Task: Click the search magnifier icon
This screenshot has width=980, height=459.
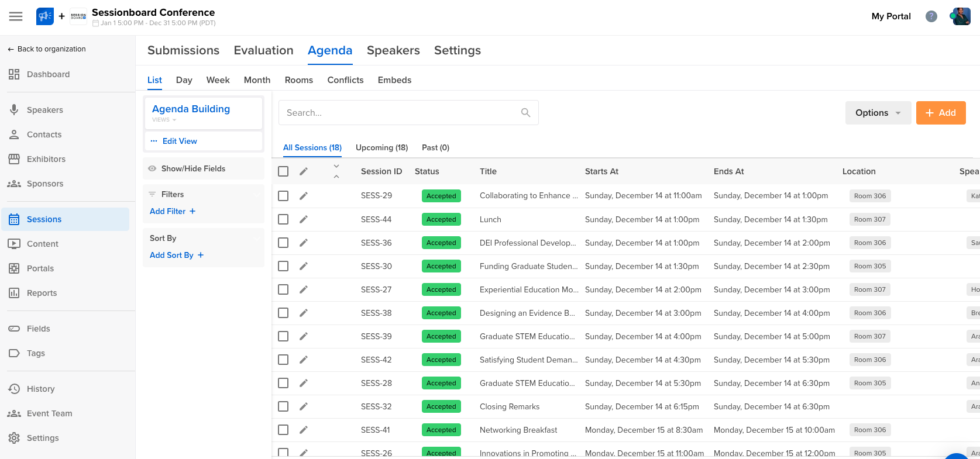Action: (x=525, y=113)
